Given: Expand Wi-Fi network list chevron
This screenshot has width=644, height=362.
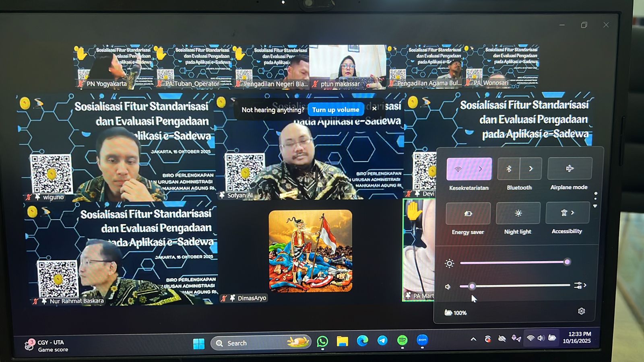Looking at the screenshot, I should [x=480, y=169].
